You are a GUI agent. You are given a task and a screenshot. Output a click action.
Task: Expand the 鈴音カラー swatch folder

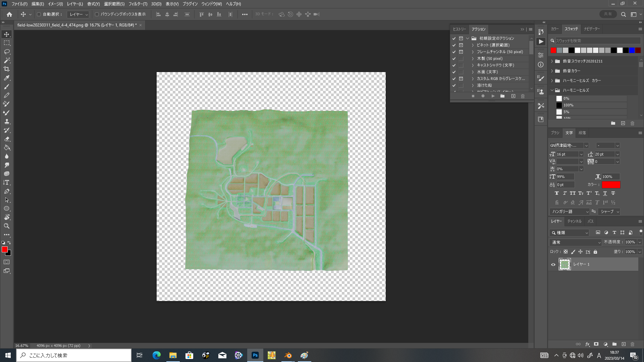pos(552,71)
